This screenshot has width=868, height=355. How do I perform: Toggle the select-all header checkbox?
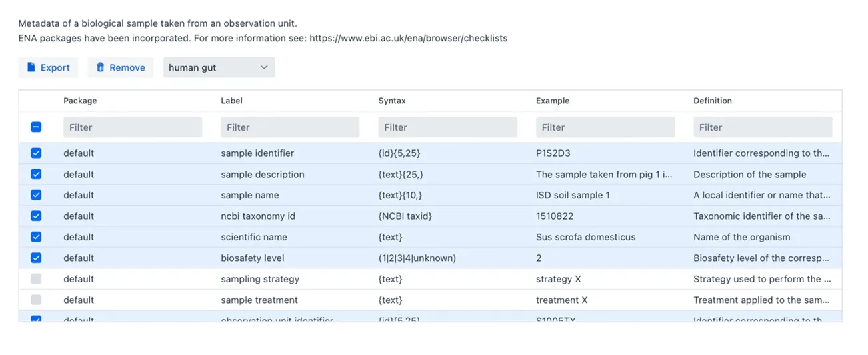click(x=36, y=127)
